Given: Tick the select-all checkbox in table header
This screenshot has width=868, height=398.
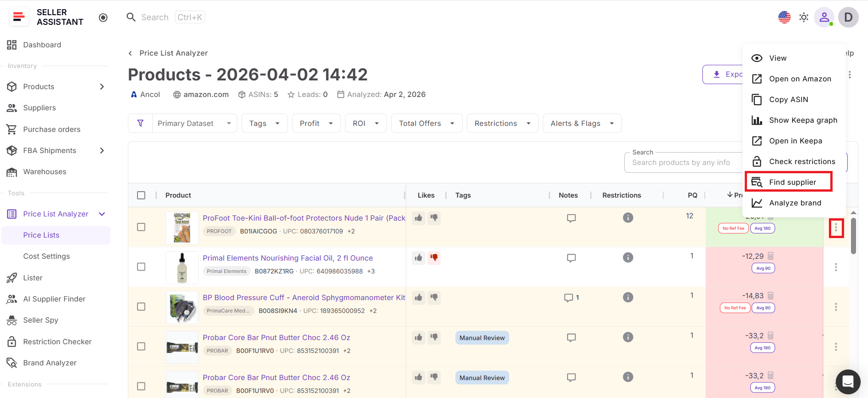Looking at the screenshot, I should pos(141,195).
